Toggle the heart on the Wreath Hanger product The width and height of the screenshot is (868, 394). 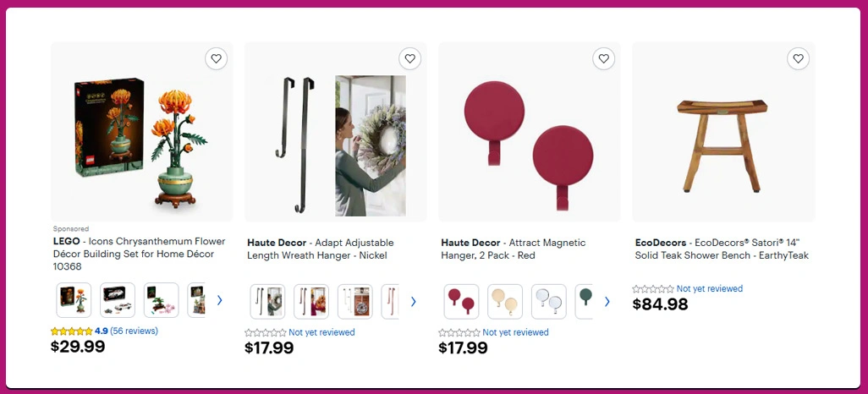point(409,58)
